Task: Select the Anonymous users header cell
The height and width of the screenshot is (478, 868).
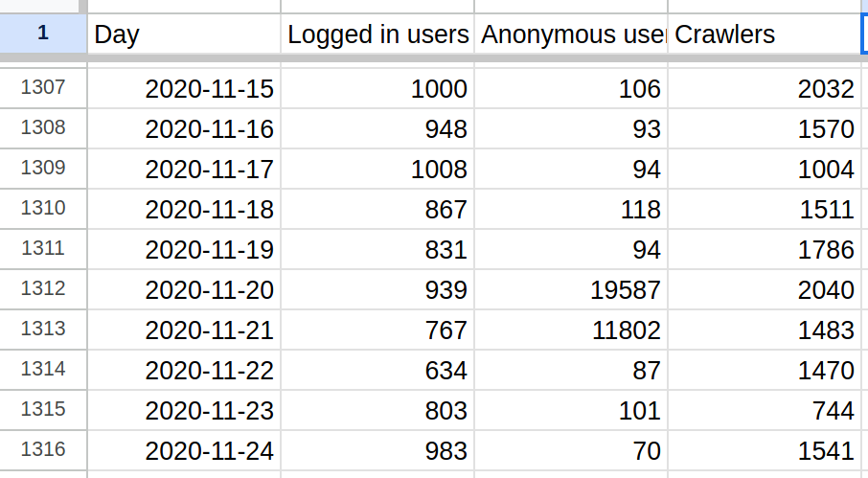Action: pos(571,34)
